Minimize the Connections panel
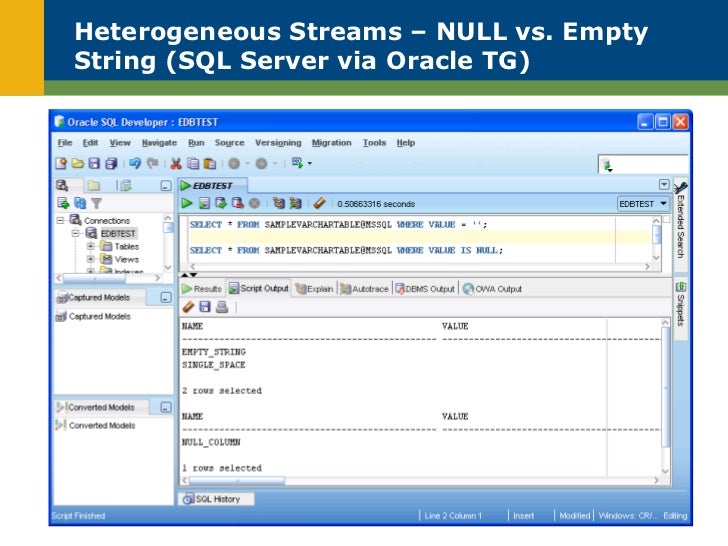This screenshot has height=546, width=728. tap(166, 186)
